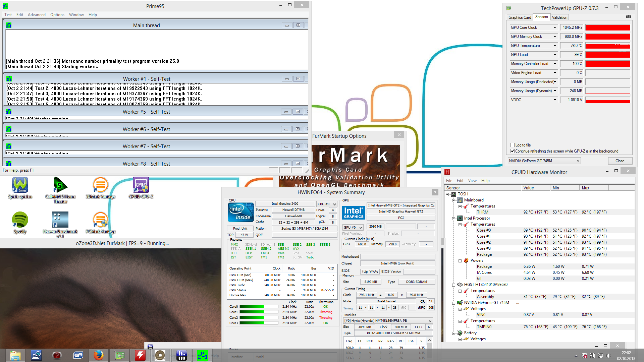
Task: Select the THRM temperature row
Action: click(539, 212)
